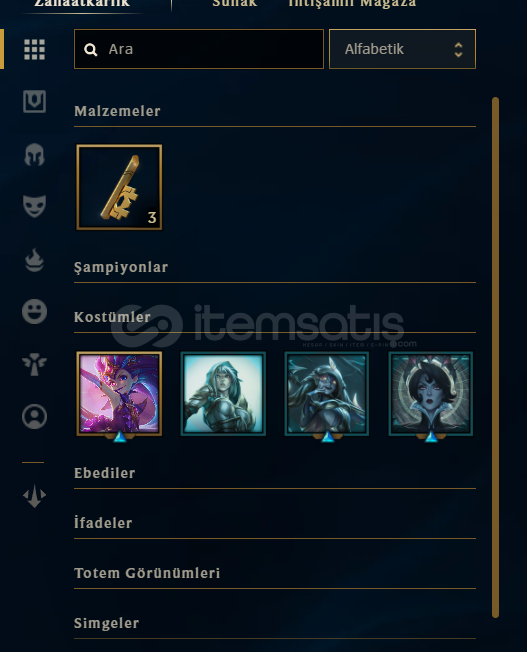This screenshot has height=652, width=527.
Task: Switch to the Sunak tab
Action: tap(235, 3)
